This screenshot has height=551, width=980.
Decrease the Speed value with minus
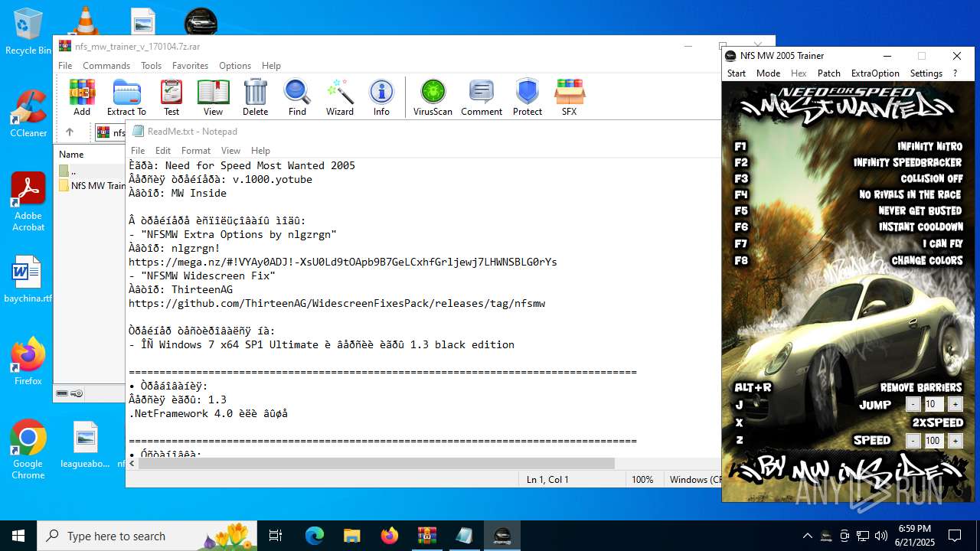click(x=913, y=441)
